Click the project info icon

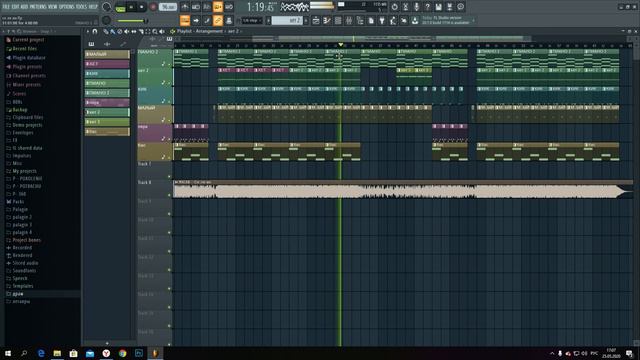coord(460,7)
